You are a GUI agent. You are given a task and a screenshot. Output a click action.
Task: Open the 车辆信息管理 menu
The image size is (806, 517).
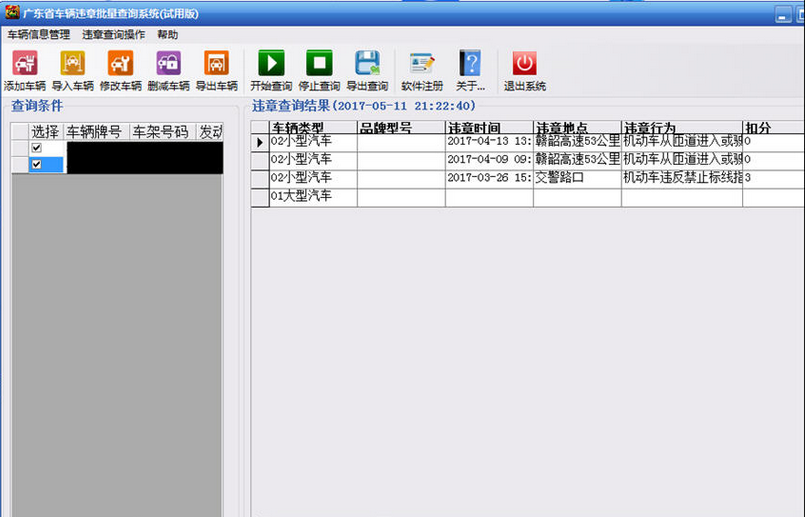click(39, 34)
